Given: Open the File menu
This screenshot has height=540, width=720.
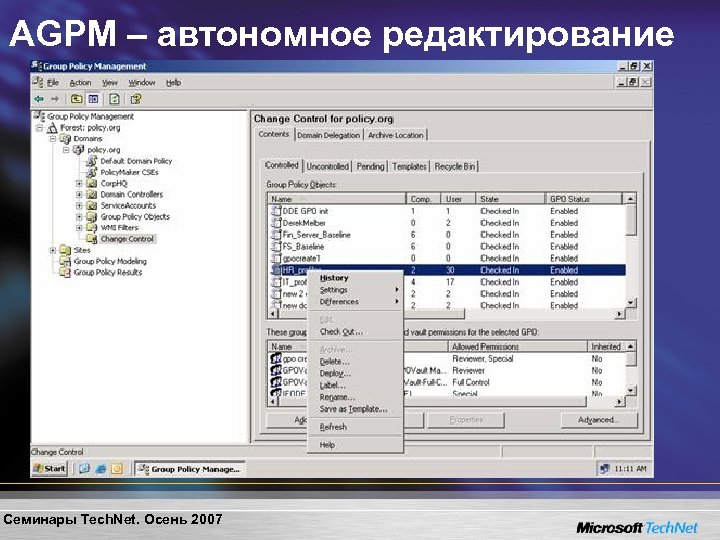Looking at the screenshot, I should pos(53,83).
